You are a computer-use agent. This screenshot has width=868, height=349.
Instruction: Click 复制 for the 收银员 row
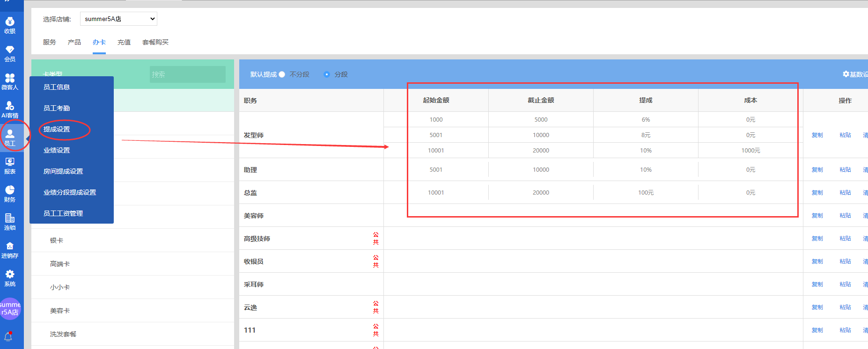click(x=817, y=262)
